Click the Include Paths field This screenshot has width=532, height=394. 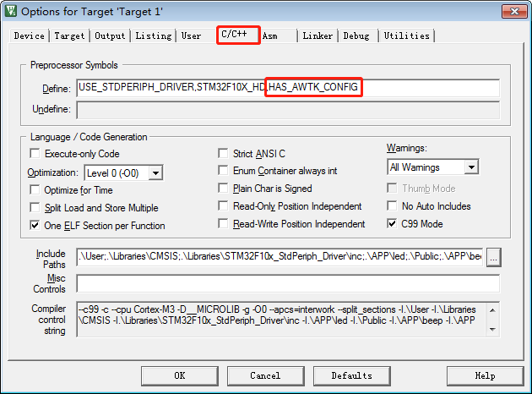tap(280, 257)
